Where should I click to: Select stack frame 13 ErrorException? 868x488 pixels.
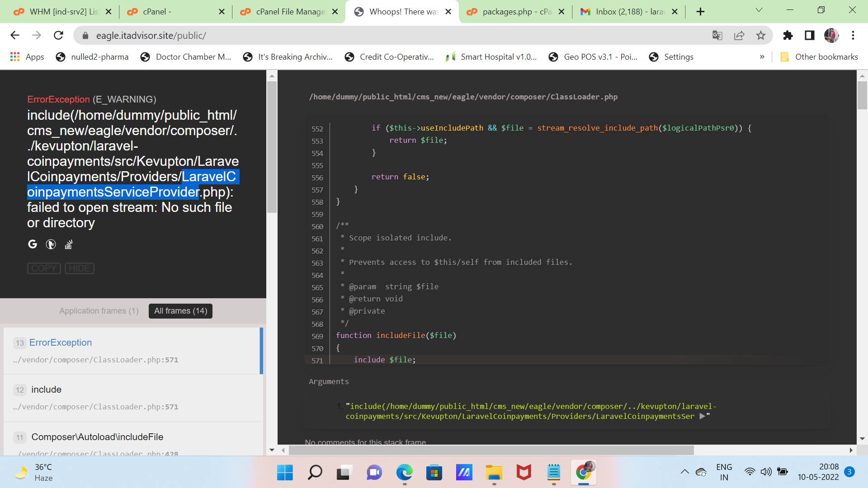point(133,351)
